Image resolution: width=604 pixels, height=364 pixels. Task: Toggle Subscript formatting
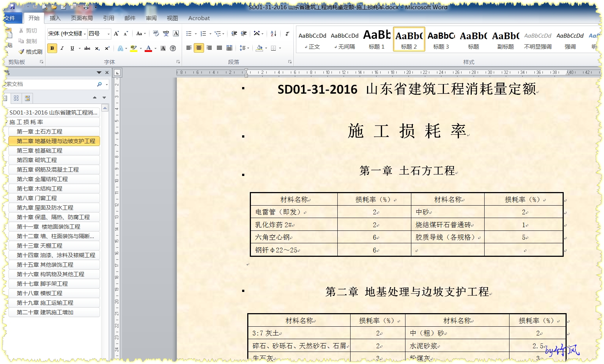click(x=97, y=48)
